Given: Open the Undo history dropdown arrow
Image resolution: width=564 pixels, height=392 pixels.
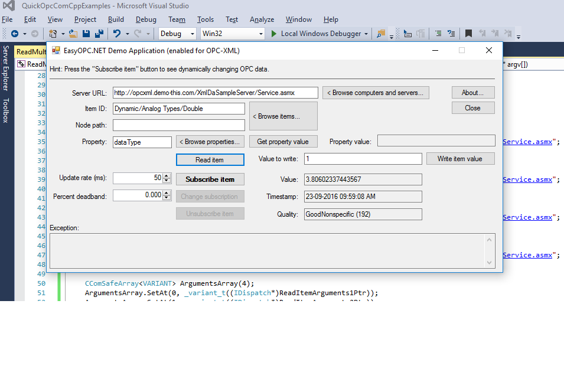Looking at the screenshot, I should pyautogui.click(x=128, y=34).
